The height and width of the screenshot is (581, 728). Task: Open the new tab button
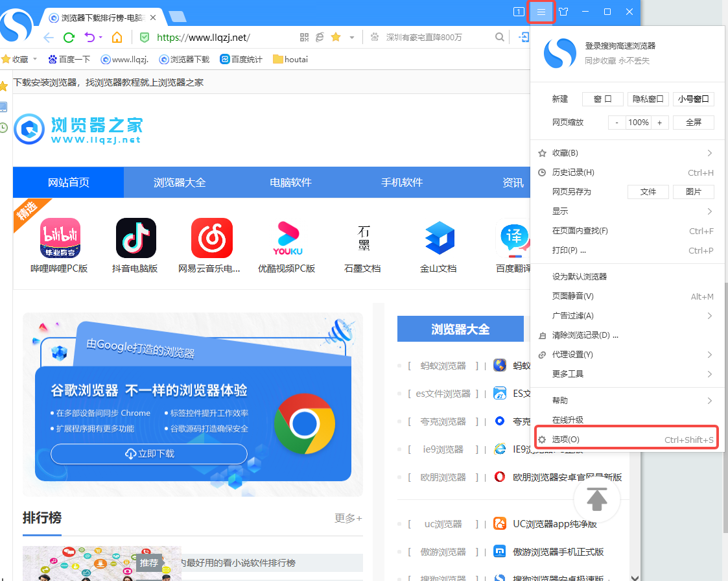point(178,17)
